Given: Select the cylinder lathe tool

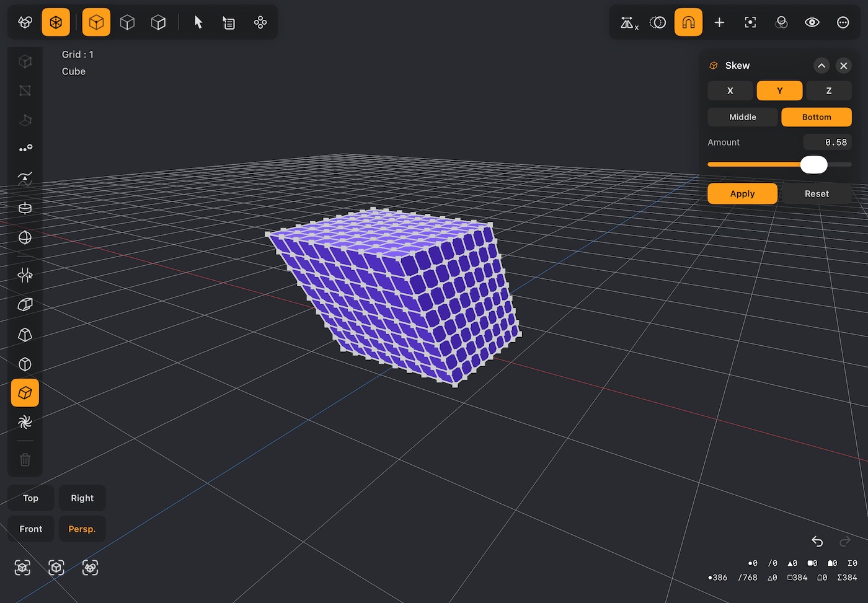Looking at the screenshot, I should 25,208.
